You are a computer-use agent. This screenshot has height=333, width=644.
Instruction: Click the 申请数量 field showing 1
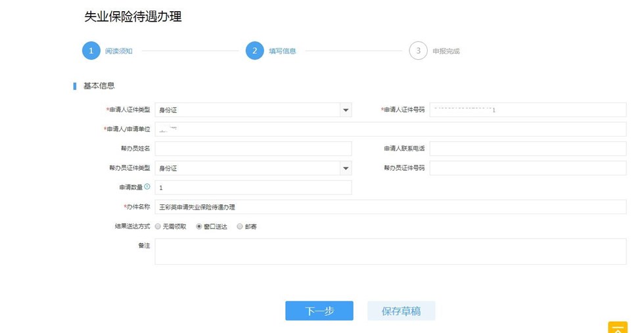click(253, 188)
